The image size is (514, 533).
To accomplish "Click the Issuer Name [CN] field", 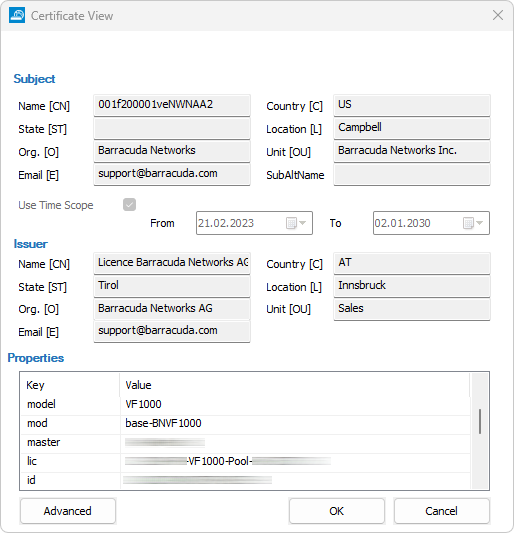I will 172,263.
